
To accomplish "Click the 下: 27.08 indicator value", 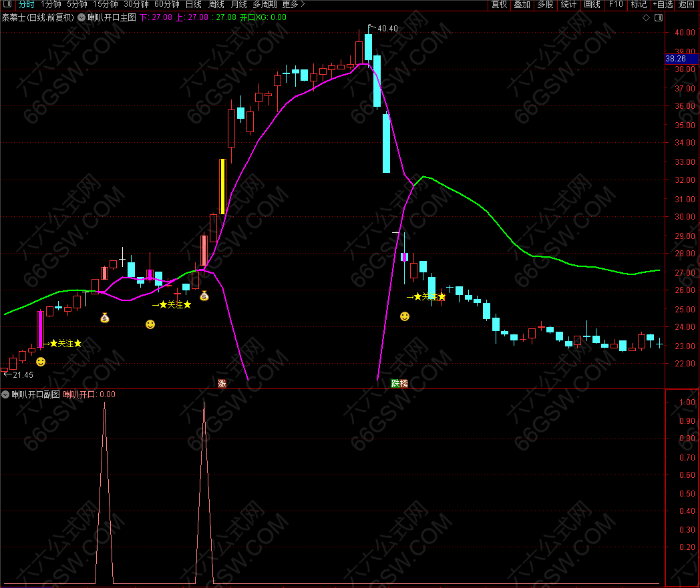I will 156,18.
